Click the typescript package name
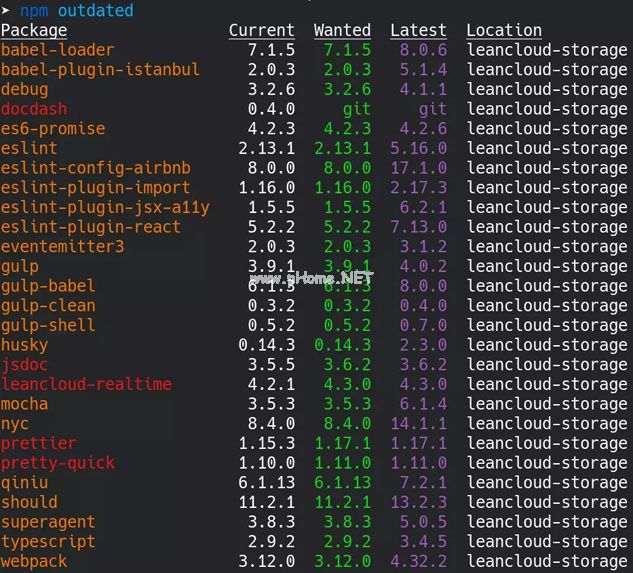Image resolution: width=633 pixels, height=573 pixels. 48,541
